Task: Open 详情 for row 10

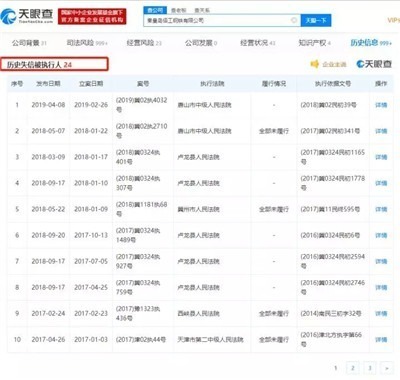Action: [381, 340]
